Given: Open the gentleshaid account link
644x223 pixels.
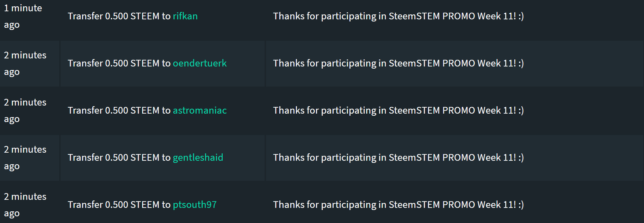Looking at the screenshot, I should point(198,158).
